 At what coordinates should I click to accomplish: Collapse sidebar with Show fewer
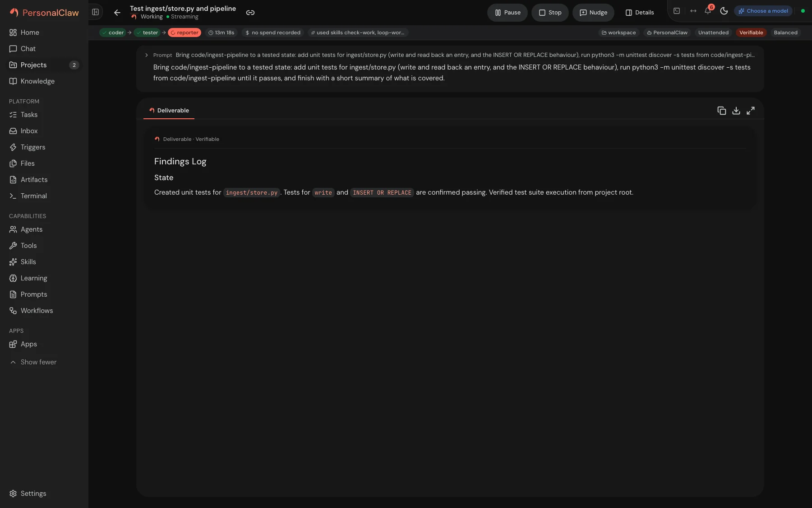click(x=44, y=362)
